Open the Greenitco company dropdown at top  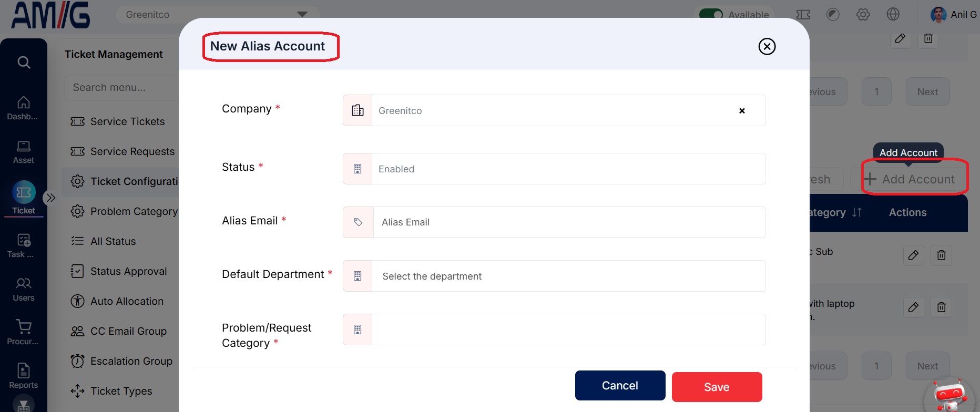[x=217, y=14]
